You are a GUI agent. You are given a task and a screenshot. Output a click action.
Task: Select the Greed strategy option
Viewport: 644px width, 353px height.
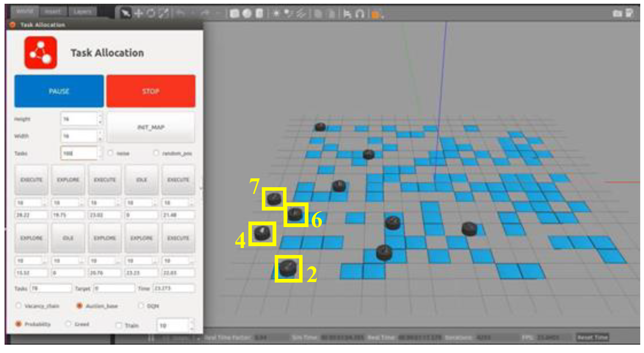[x=69, y=324]
